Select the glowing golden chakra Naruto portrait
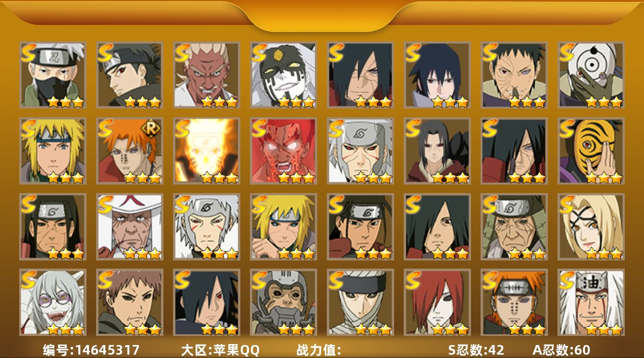 coord(206,151)
